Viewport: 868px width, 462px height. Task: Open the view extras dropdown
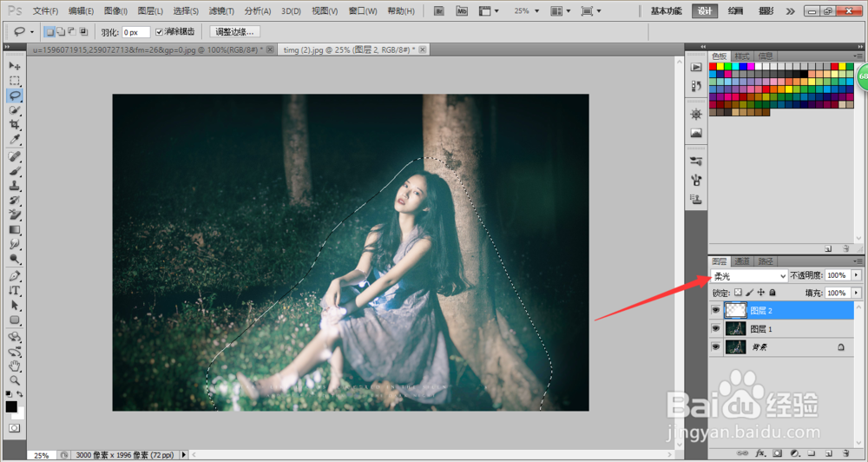tap(489, 10)
